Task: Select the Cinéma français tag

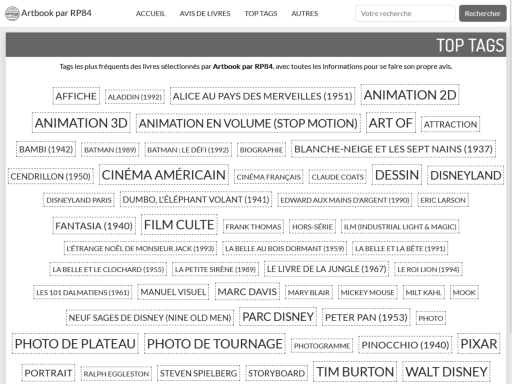Action: click(269, 177)
